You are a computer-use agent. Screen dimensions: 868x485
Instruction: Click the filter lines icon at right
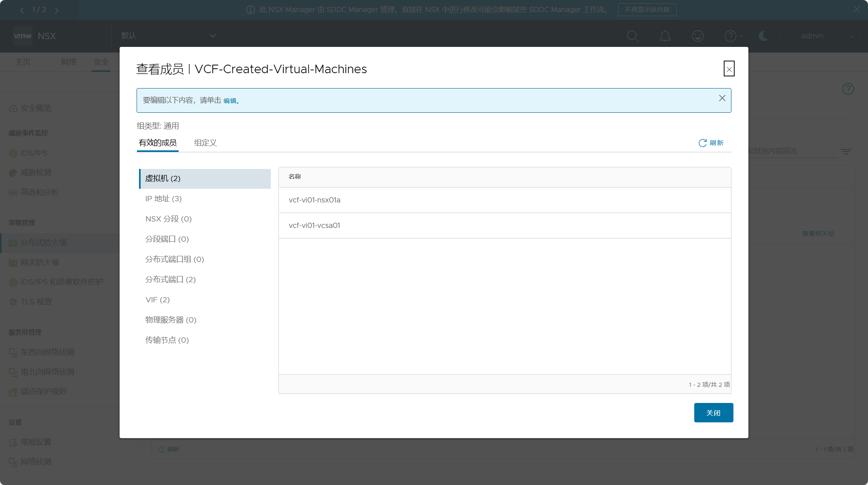(x=846, y=152)
